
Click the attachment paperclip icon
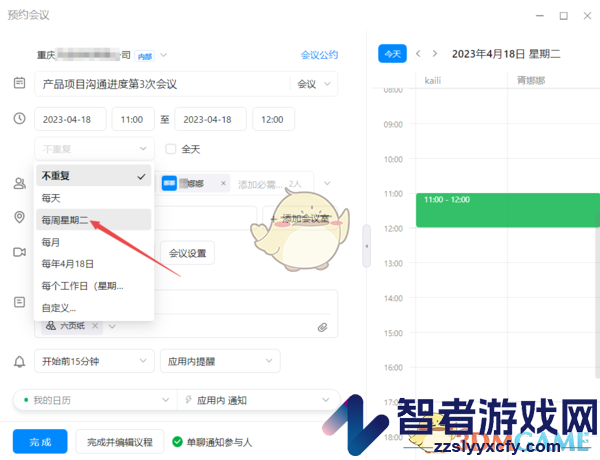[x=323, y=327]
